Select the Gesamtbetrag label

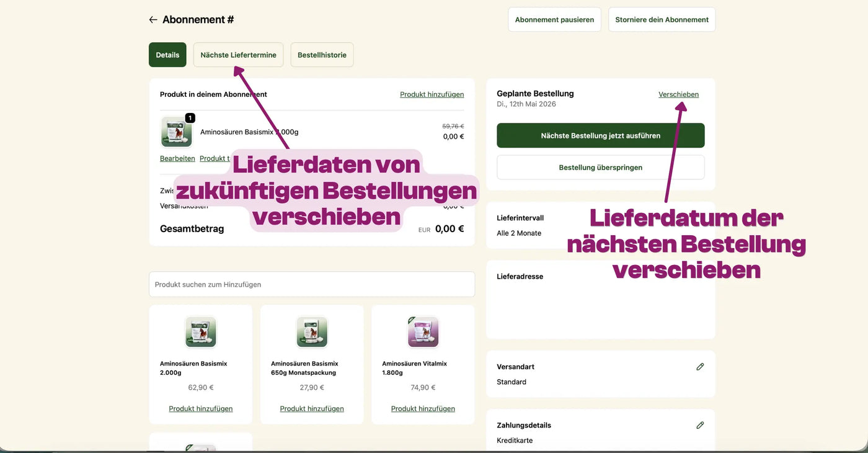(192, 228)
